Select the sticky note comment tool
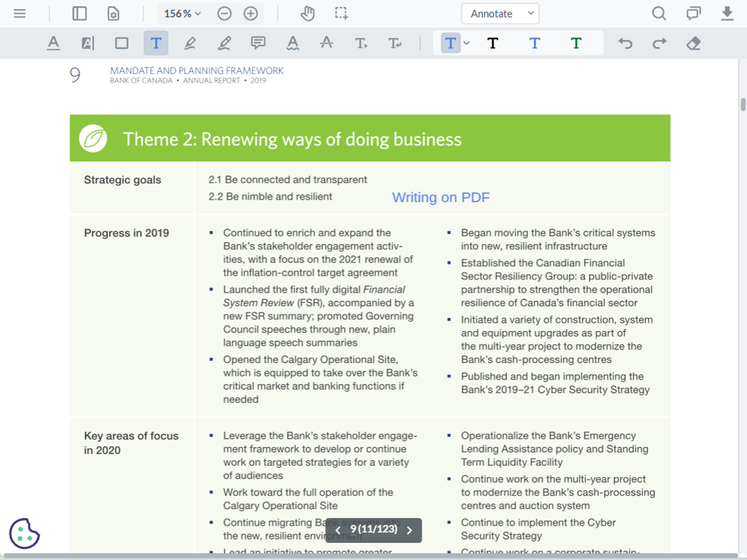 coord(258,43)
